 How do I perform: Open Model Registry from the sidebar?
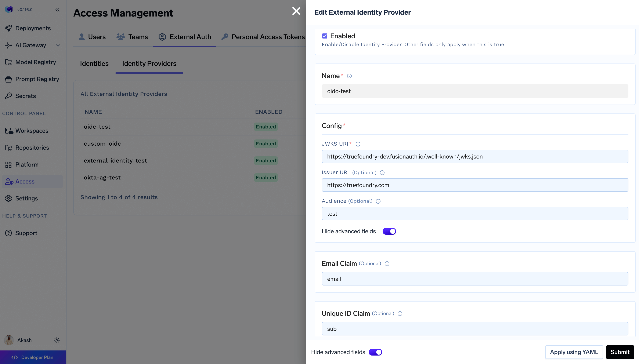[35, 62]
